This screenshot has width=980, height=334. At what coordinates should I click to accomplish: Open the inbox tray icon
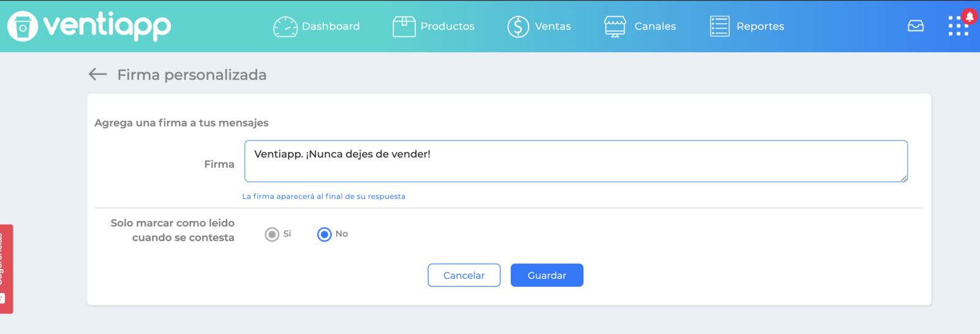tap(916, 26)
